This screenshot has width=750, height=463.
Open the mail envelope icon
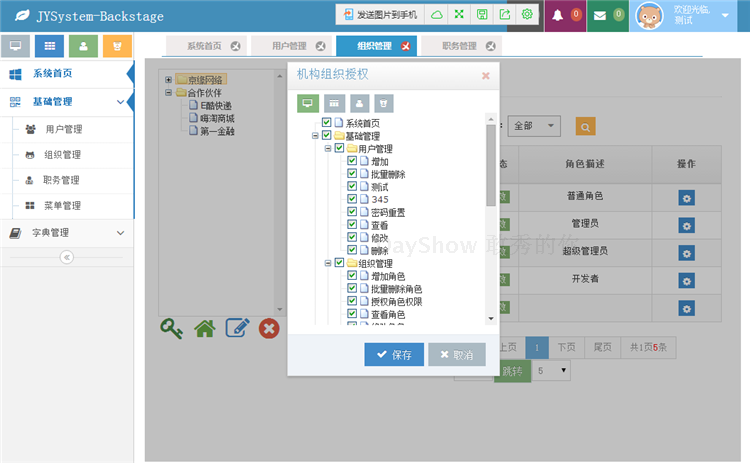[x=600, y=16]
